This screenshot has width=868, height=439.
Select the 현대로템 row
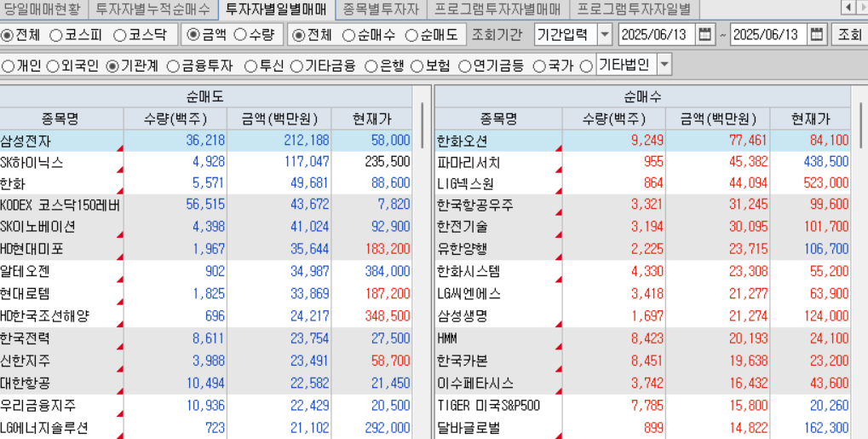206,294
